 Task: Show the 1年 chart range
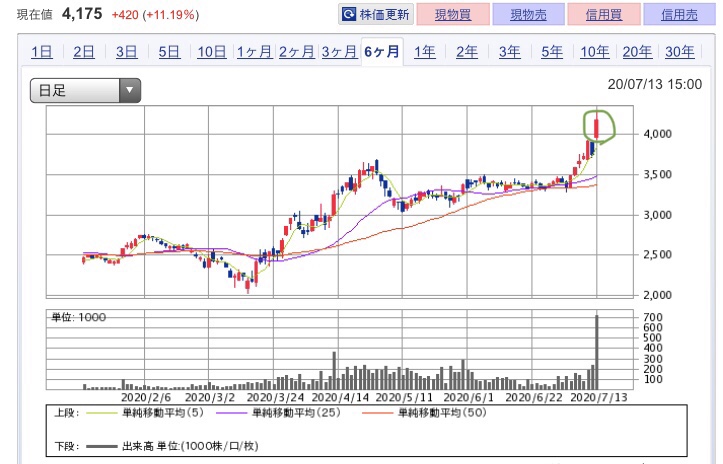point(424,52)
